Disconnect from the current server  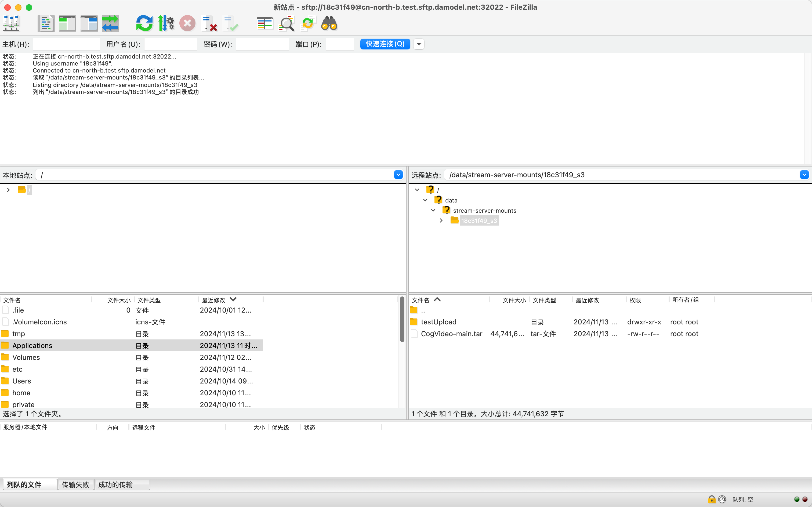(209, 23)
